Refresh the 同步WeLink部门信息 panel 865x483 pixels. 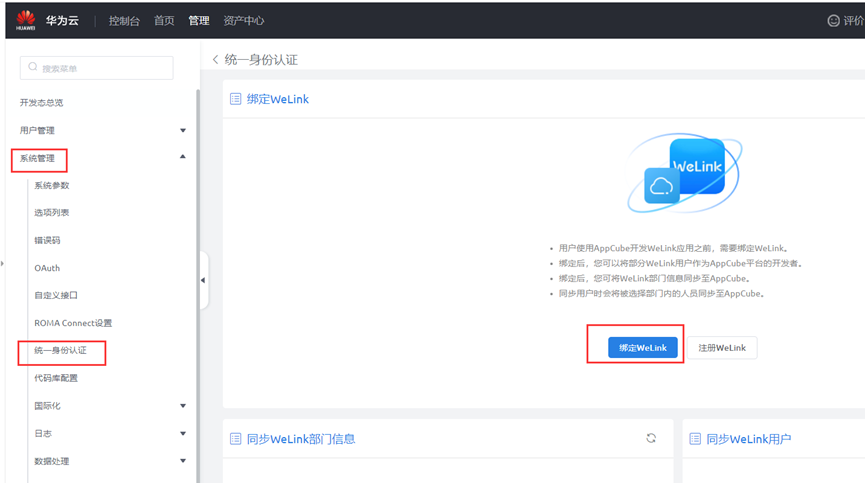pyautogui.click(x=652, y=438)
